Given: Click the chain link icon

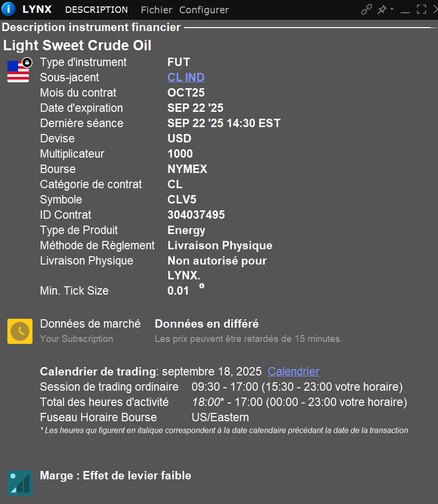Looking at the screenshot, I should [367, 9].
